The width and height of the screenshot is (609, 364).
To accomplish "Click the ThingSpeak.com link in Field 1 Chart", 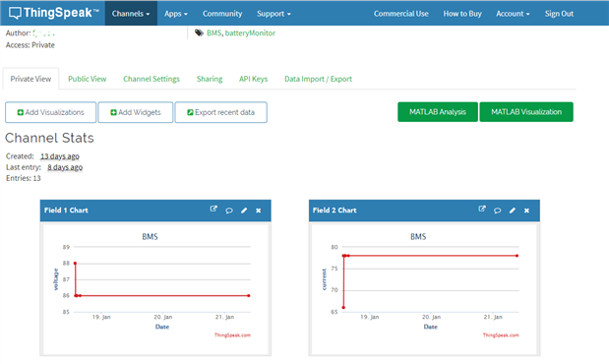I will pos(232,335).
